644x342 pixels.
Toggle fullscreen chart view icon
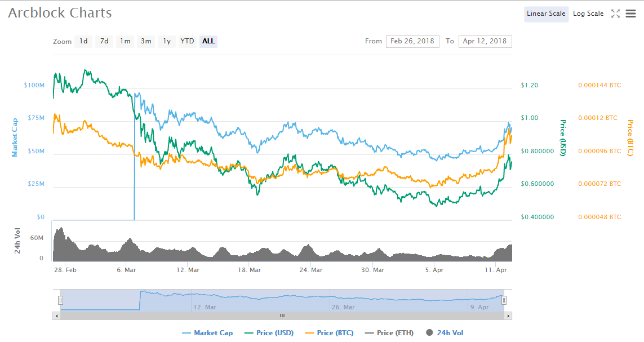615,14
